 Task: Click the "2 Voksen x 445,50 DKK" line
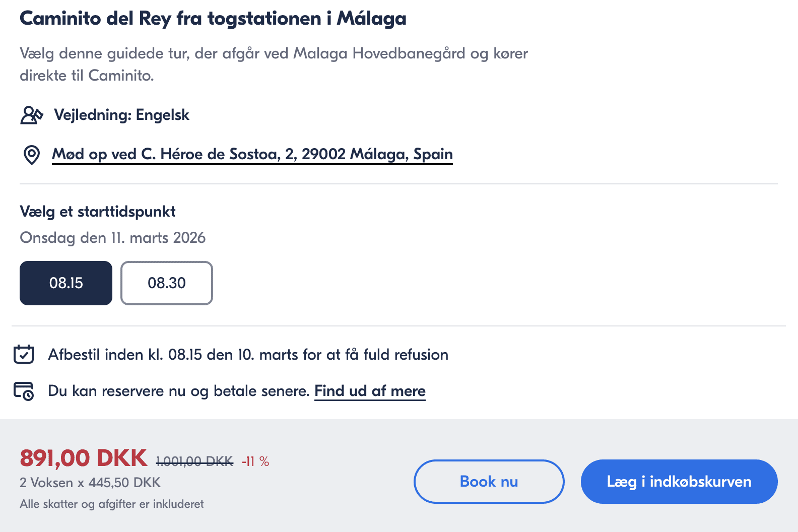90,483
